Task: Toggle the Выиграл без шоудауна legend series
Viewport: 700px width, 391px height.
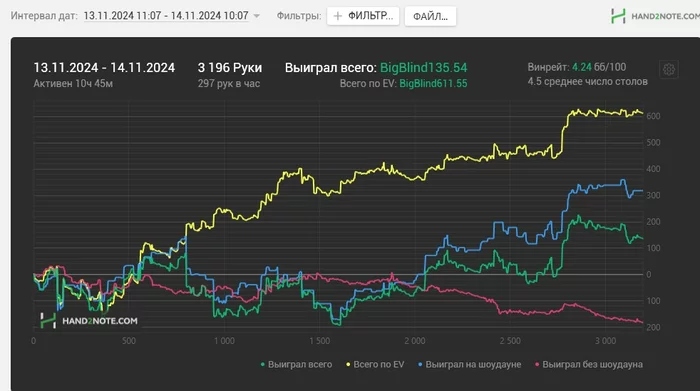Action: pos(589,364)
